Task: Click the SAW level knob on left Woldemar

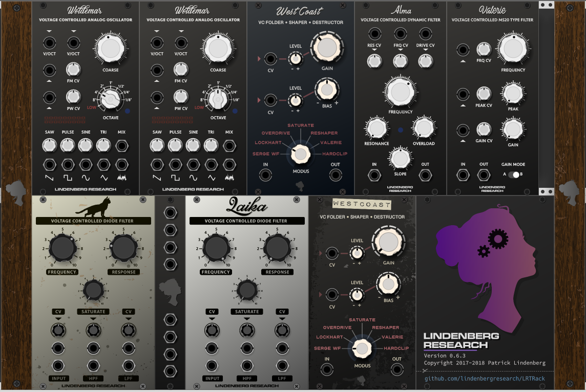Action: [49, 145]
